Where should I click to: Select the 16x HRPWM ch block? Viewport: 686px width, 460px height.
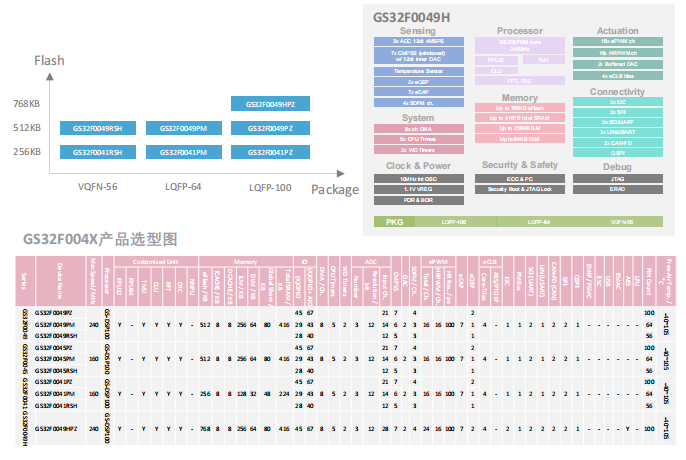pos(618,53)
